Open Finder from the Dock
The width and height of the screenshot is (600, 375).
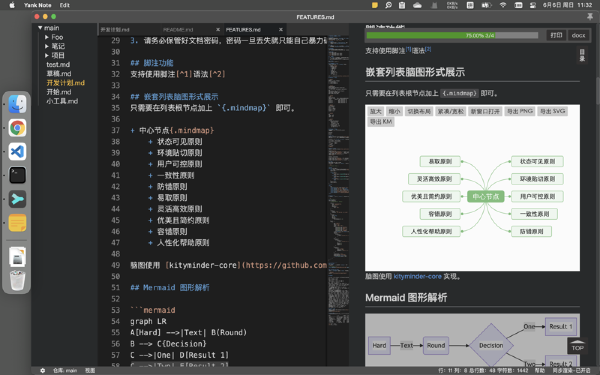pyautogui.click(x=17, y=104)
